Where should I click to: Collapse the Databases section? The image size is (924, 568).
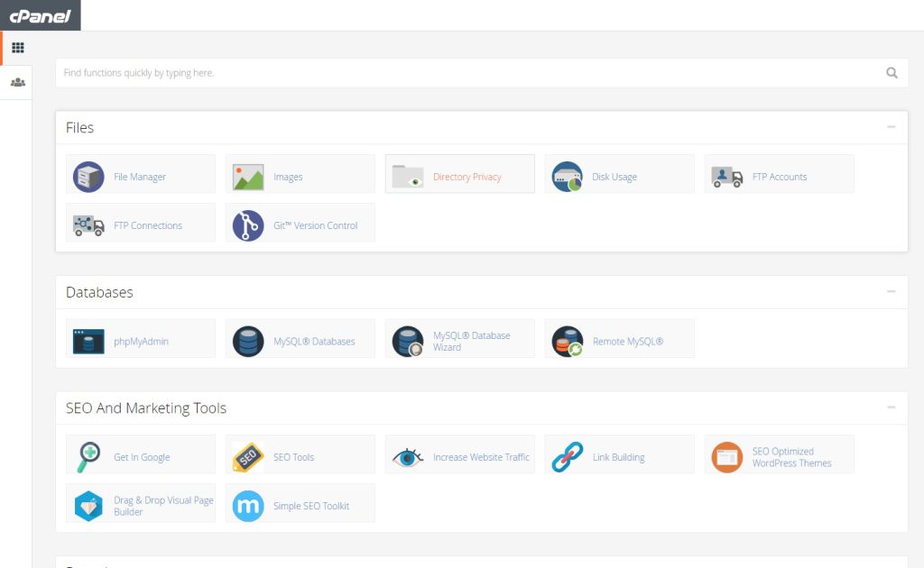coord(891,291)
